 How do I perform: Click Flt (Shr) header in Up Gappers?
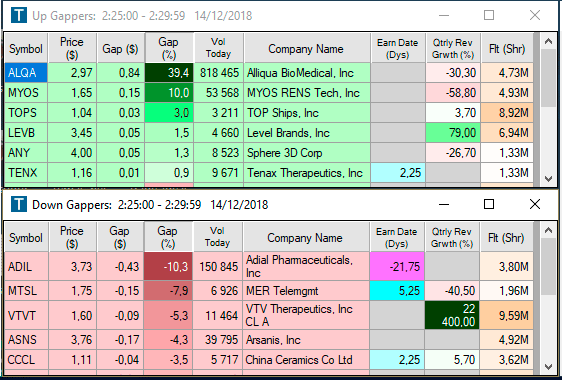507,48
